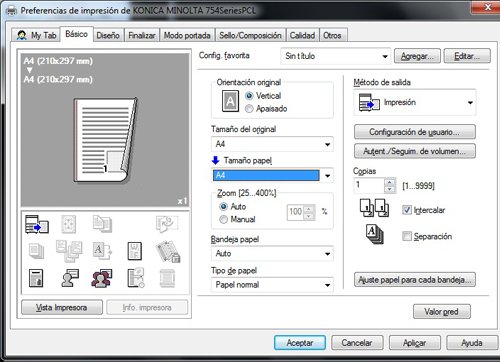
Task: Click the Editar... button
Action: coord(467,56)
